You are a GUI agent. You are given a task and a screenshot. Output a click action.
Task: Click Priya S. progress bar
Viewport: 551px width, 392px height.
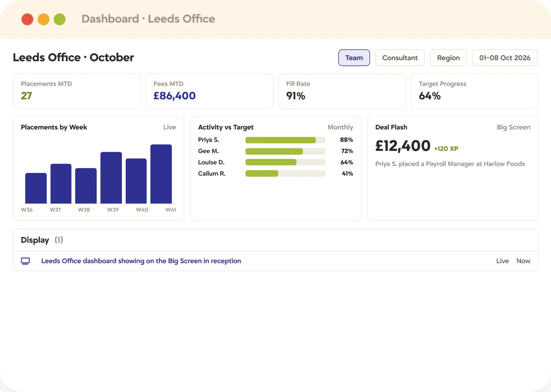point(285,140)
